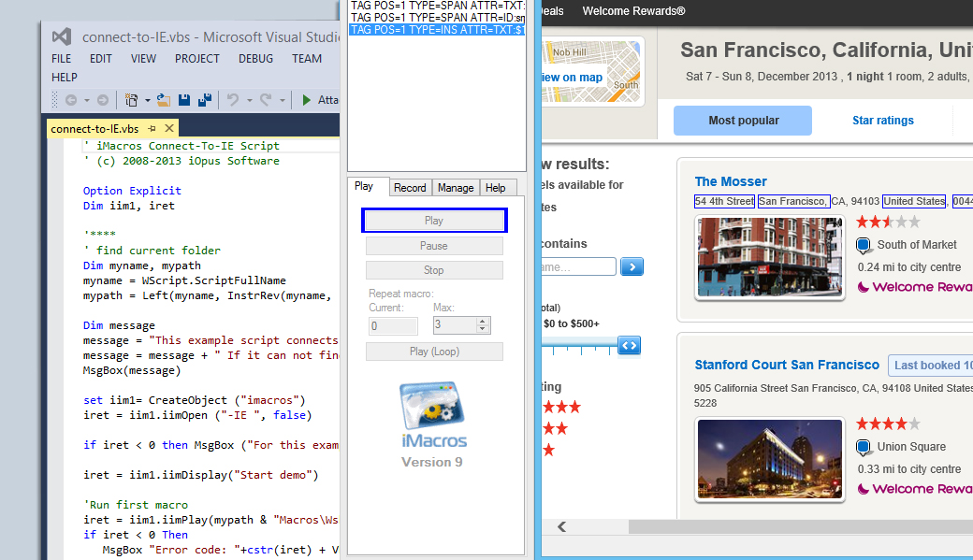This screenshot has width=973, height=560.
Task: Click Navigate Backward arrow in Visual Studio toolbar
Action: pos(71,100)
